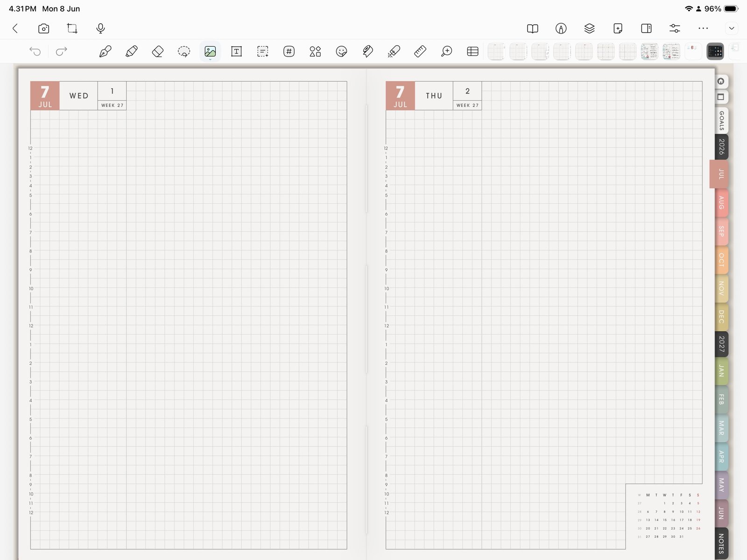This screenshot has width=747, height=560.
Task: Redo the last undone action
Action: (61, 51)
